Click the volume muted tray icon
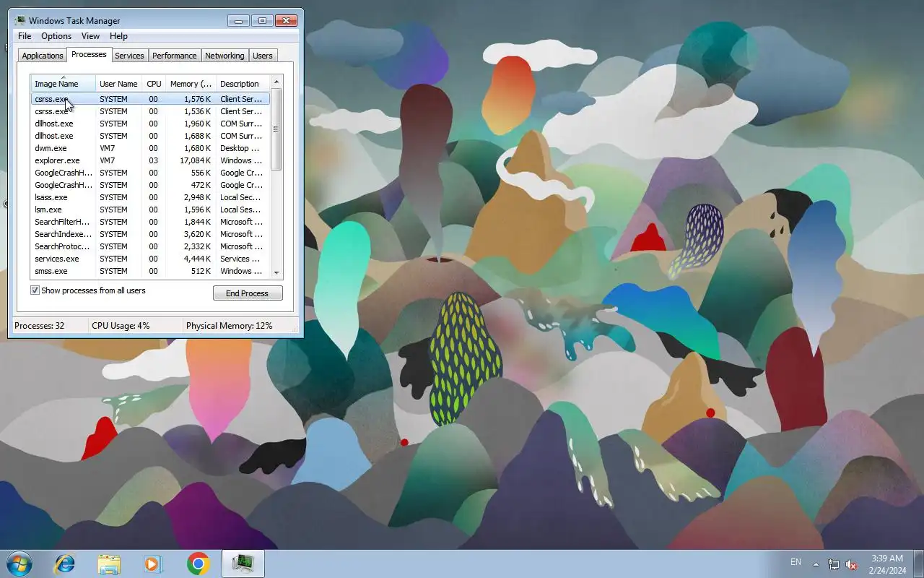Viewport: 924px width, 578px height. click(x=851, y=564)
